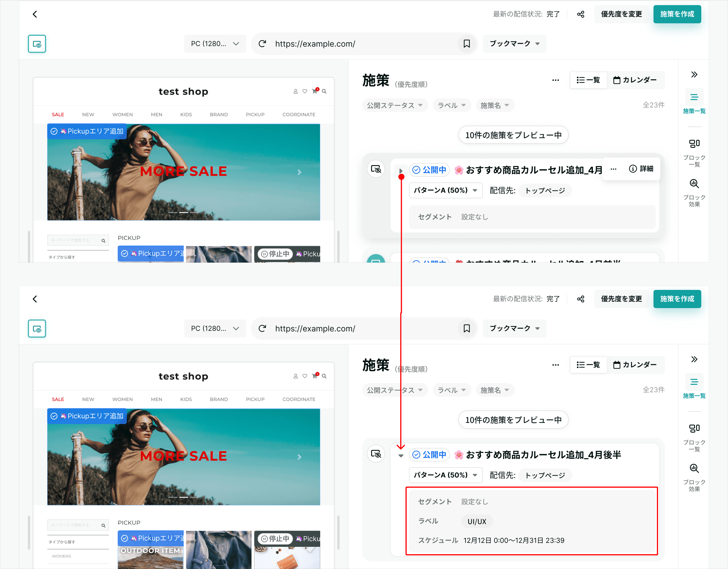Open the PC (1280...) device dropdown in top panel
Image resolution: width=728 pixels, height=569 pixels.
tap(215, 44)
